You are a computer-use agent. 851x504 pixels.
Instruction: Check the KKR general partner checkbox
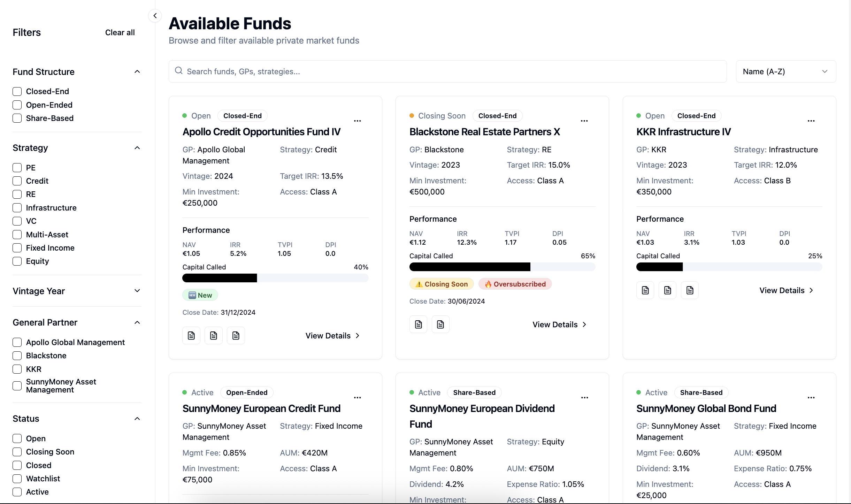point(17,369)
